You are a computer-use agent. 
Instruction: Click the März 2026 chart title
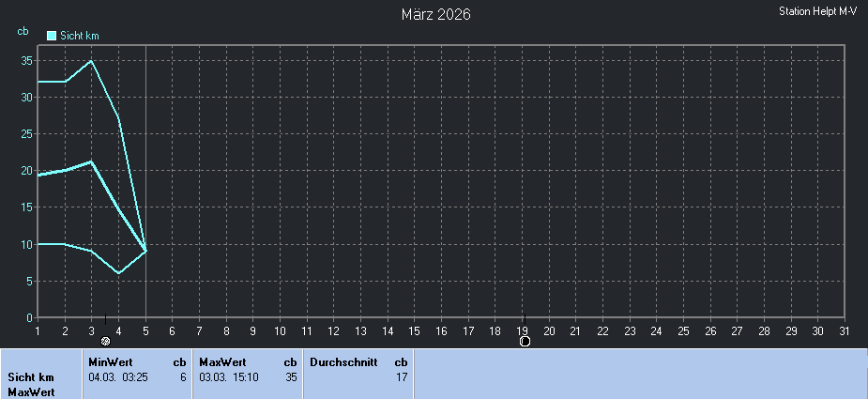tap(435, 15)
